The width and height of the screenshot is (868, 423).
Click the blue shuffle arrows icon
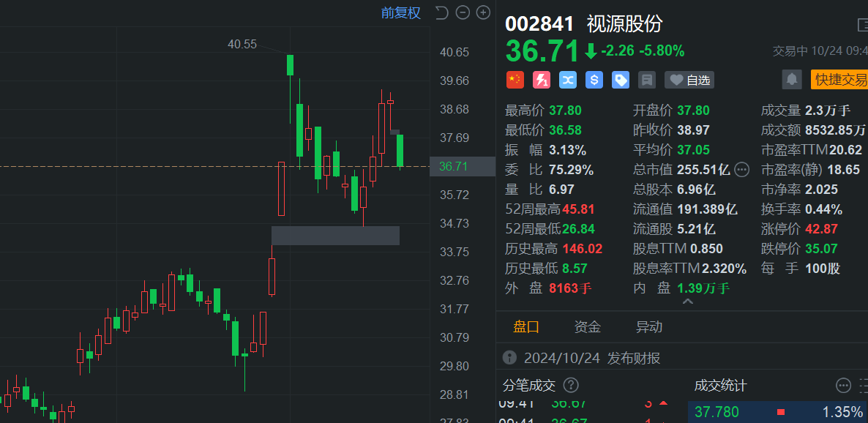[x=568, y=80]
